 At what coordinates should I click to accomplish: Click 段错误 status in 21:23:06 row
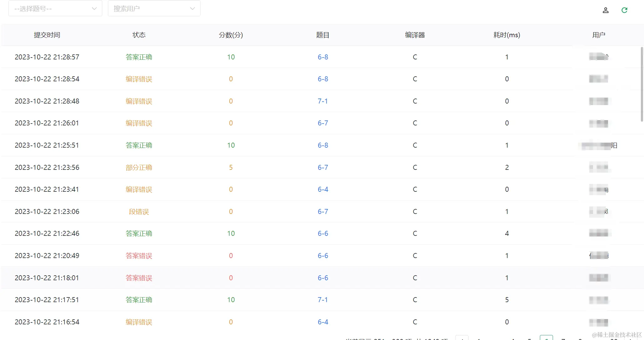point(139,211)
